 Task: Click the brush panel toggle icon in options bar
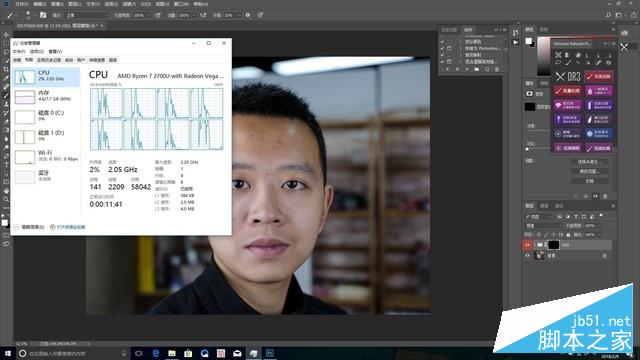(43, 15)
